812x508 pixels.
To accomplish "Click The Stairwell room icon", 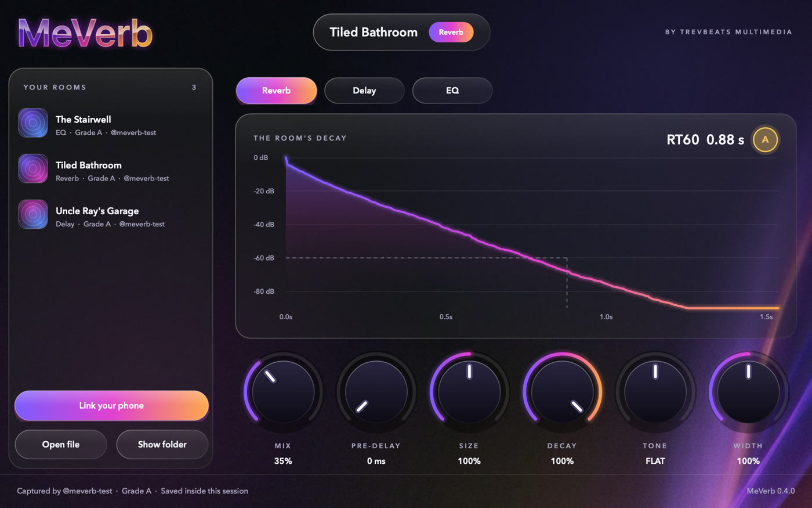I will click(33, 123).
